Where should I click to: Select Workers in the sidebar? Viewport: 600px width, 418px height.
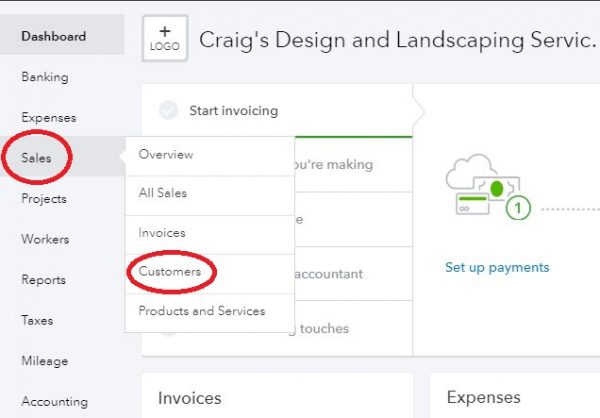tap(45, 240)
